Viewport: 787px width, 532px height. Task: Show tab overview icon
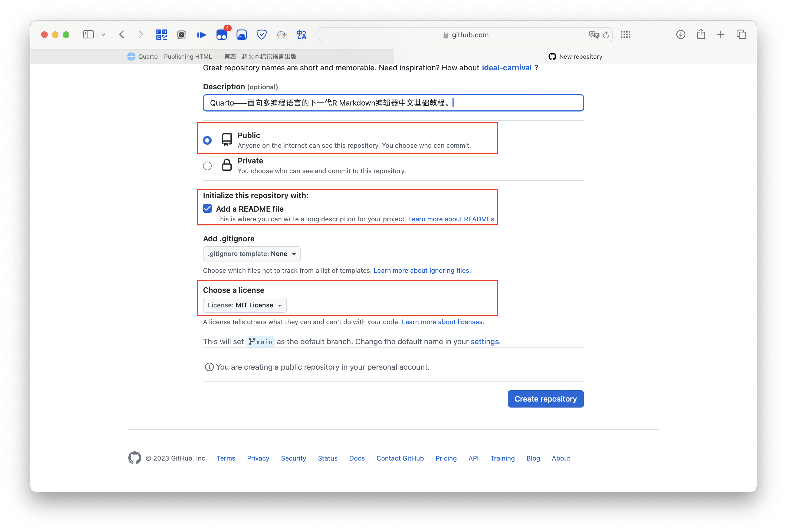click(x=741, y=35)
